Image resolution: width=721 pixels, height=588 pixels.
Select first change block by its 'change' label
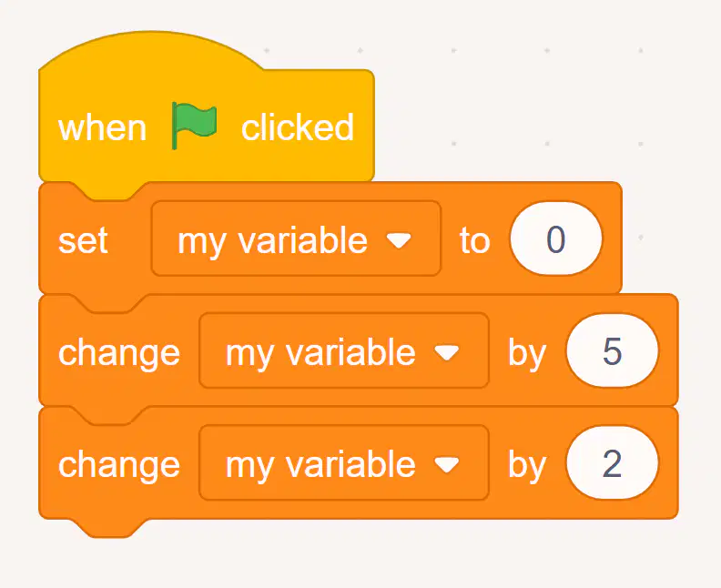pos(119,354)
